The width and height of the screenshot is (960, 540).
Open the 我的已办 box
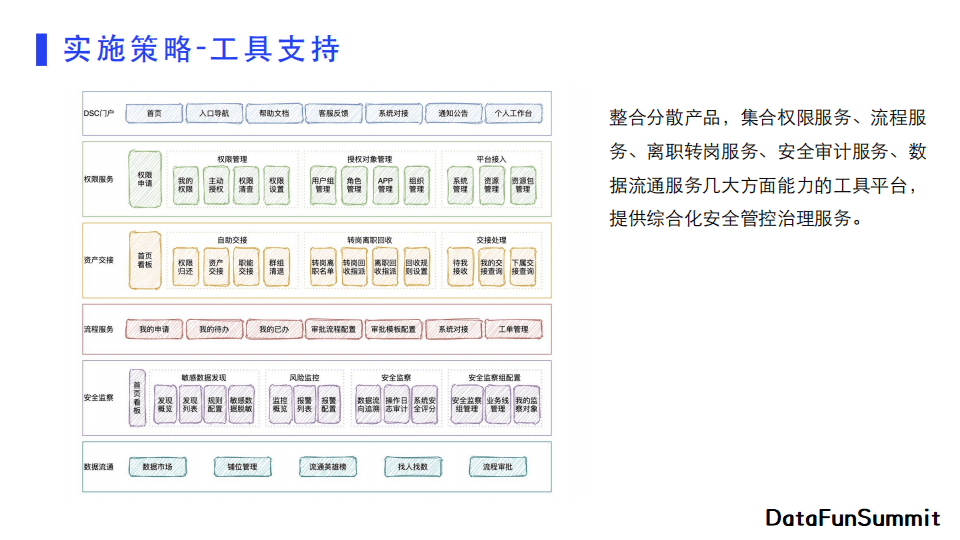pos(274,329)
